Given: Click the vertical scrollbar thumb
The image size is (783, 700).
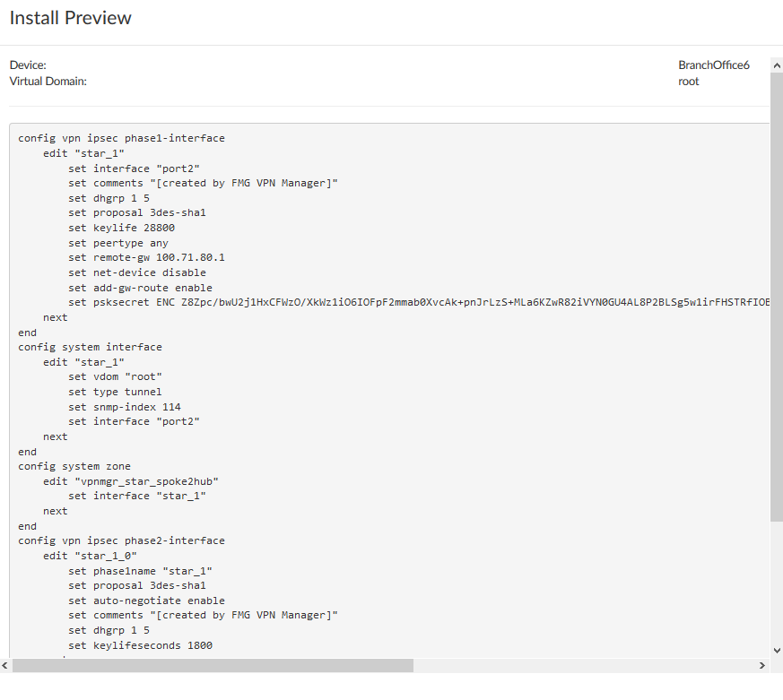Looking at the screenshot, I should click(777, 296).
